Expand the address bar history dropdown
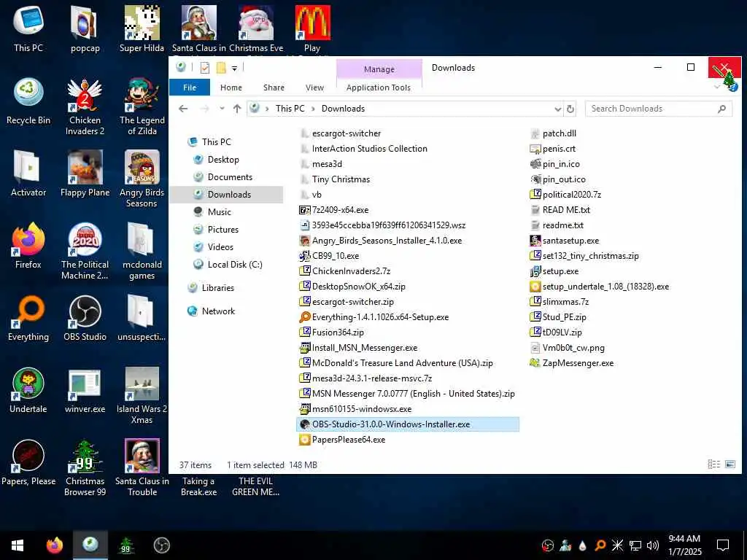Viewport: 747px width, 560px height. tap(557, 109)
